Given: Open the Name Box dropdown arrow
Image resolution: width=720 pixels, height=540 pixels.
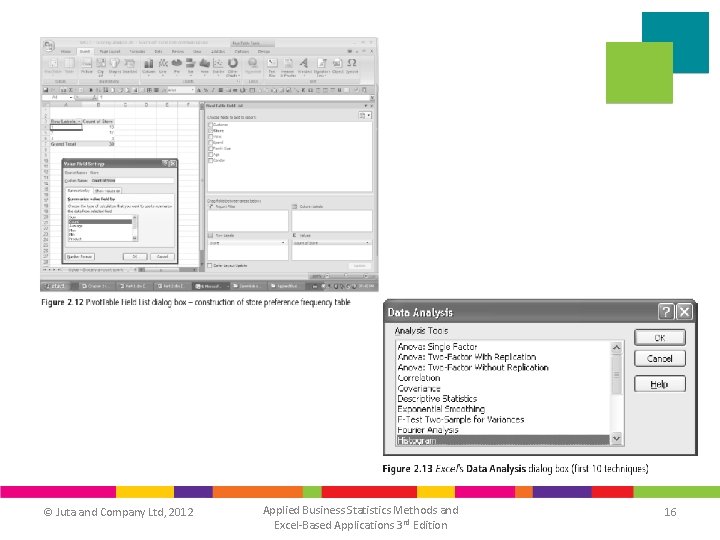Looking at the screenshot, I should click(71, 98).
